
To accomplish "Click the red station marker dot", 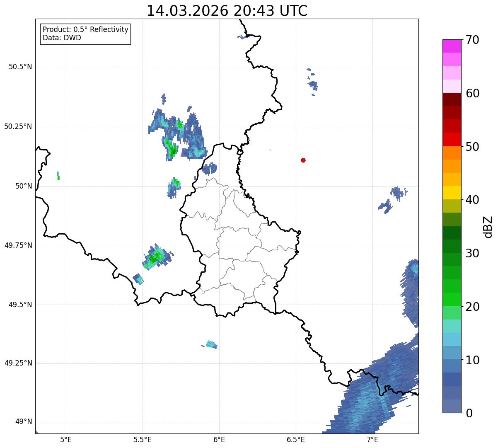I will tap(303, 160).
